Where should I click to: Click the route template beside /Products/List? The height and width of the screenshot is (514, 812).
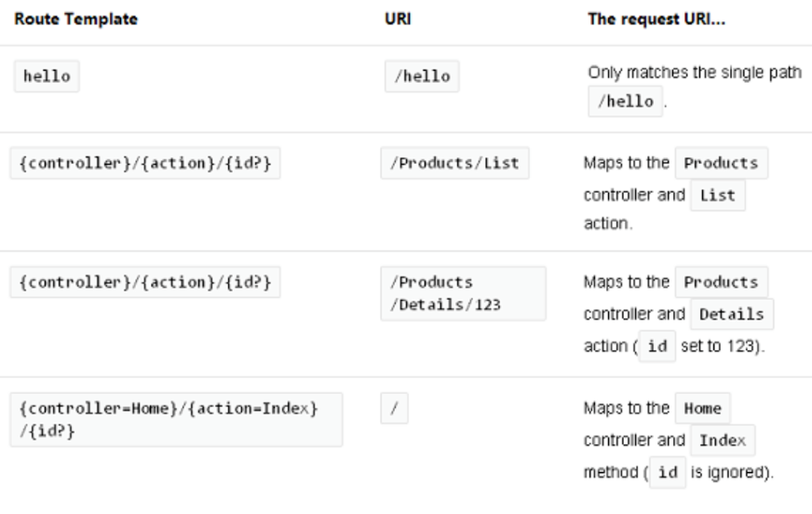142,164
